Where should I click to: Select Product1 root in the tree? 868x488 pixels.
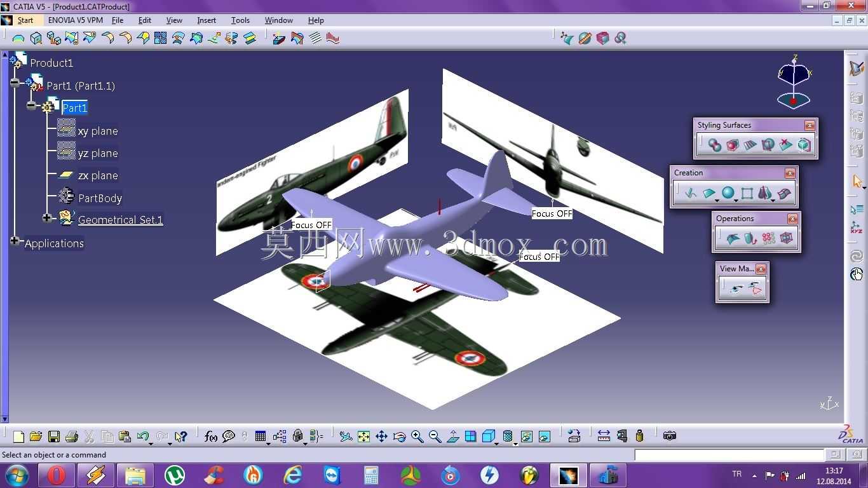[51, 63]
